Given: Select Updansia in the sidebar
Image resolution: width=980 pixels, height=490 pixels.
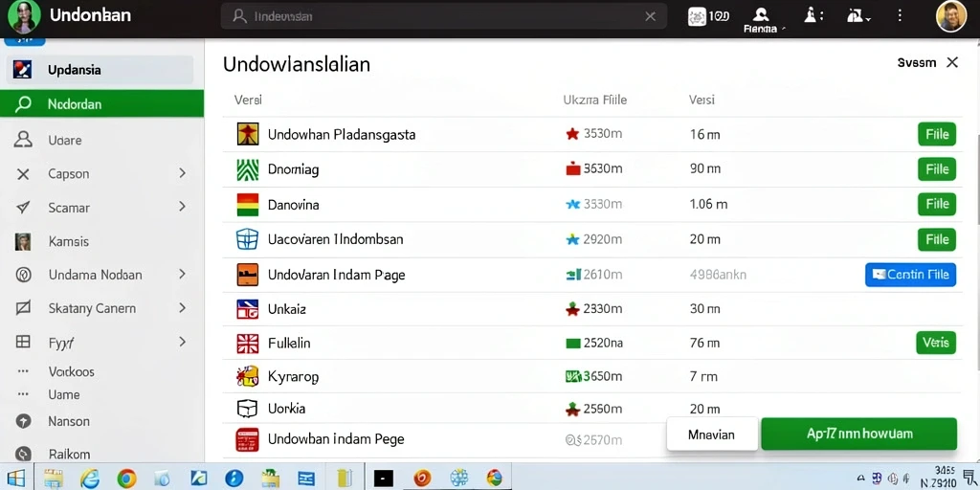Looking at the screenshot, I should point(100,70).
